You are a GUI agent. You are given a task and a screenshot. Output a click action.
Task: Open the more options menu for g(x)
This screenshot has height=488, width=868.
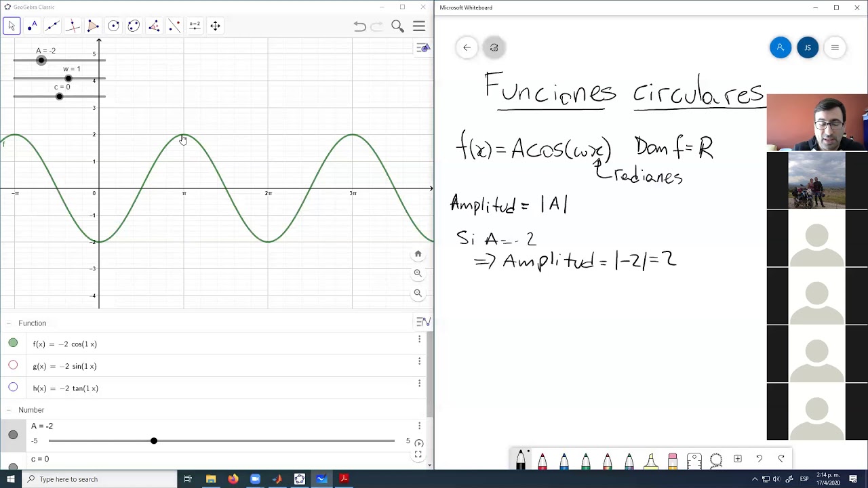[419, 361]
